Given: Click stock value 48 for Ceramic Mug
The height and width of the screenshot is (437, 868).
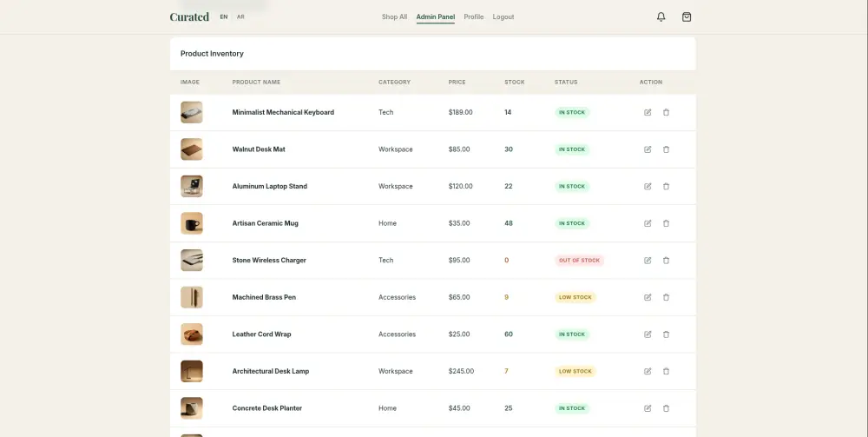Looking at the screenshot, I should point(509,224).
